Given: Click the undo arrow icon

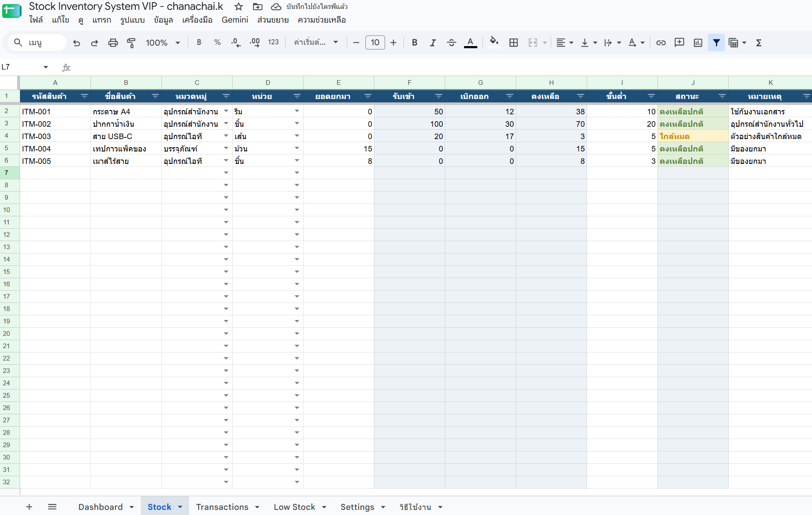Looking at the screenshot, I should click(x=77, y=43).
